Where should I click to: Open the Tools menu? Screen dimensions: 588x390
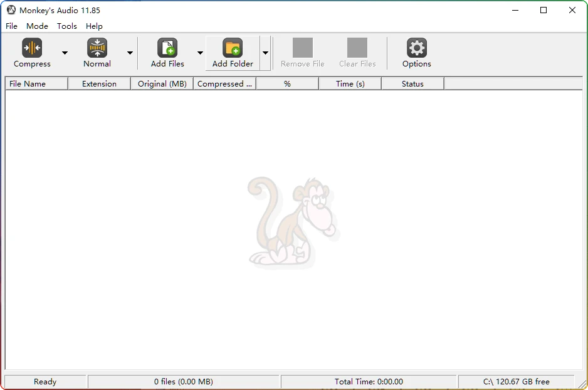[66, 26]
